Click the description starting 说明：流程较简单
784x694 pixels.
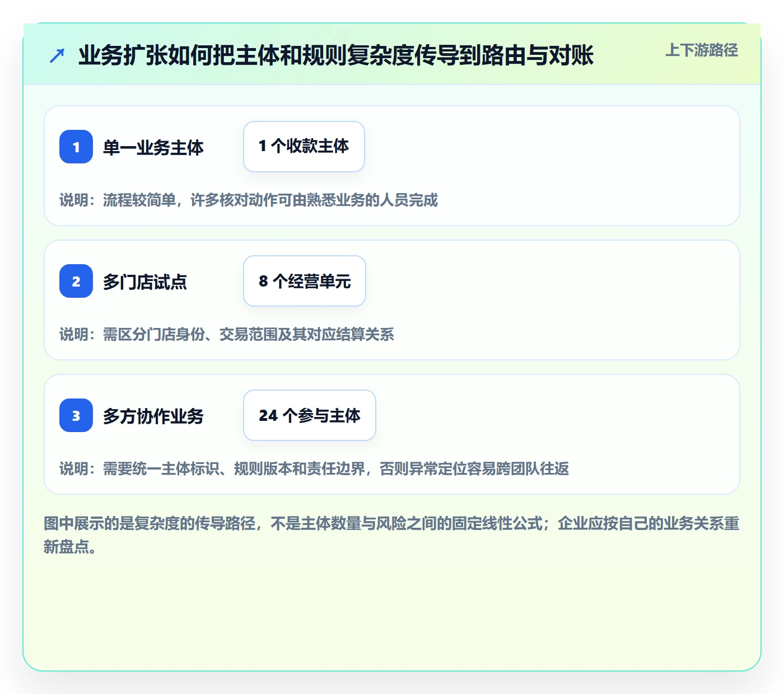[x=249, y=200]
